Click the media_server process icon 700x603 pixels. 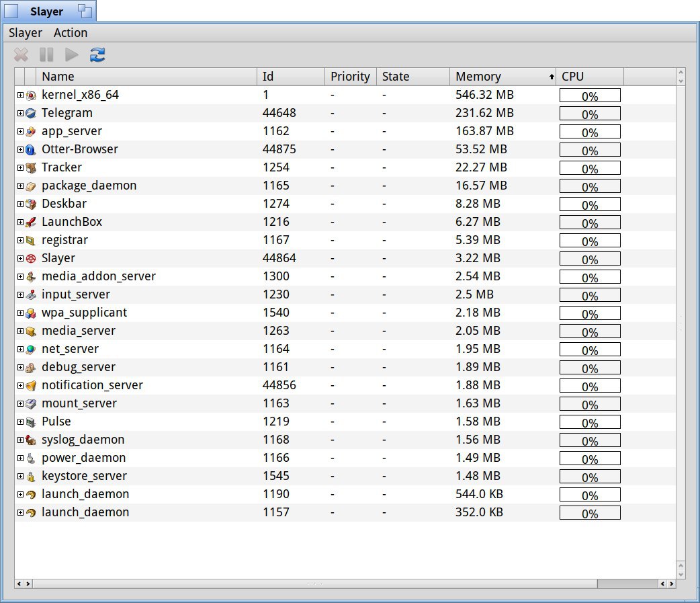pyautogui.click(x=31, y=331)
